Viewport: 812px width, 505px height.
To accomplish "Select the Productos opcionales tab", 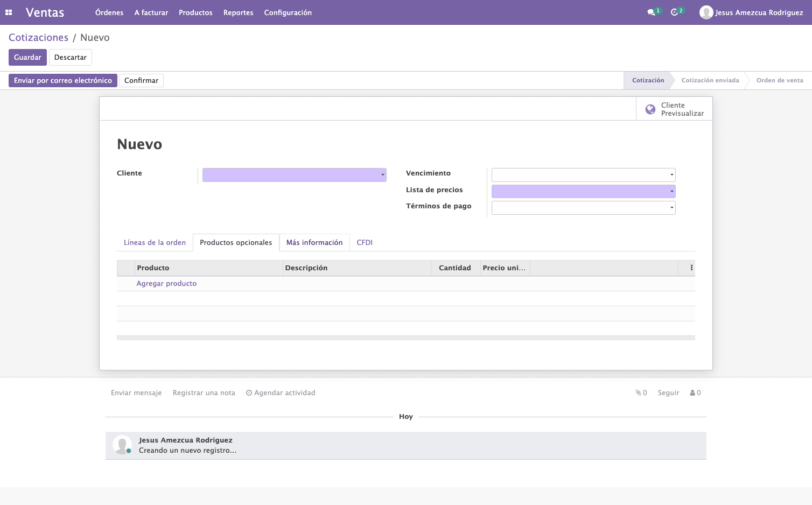I will click(236, 243).
